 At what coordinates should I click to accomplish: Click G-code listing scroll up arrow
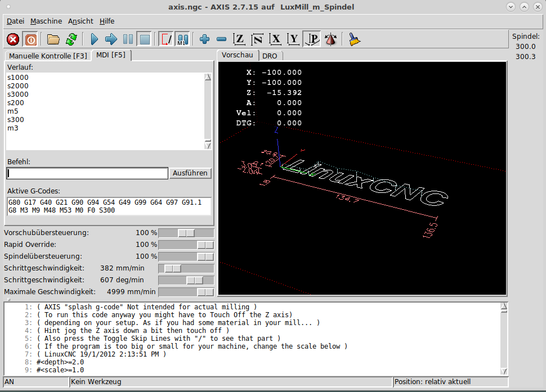coord(504,306)
